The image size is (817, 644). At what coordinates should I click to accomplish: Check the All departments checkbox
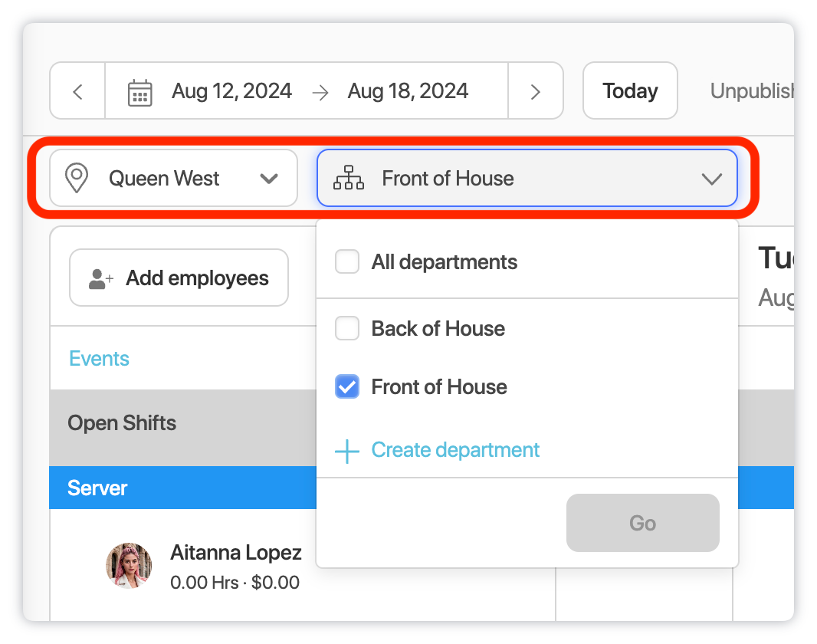tap(347, 262)
